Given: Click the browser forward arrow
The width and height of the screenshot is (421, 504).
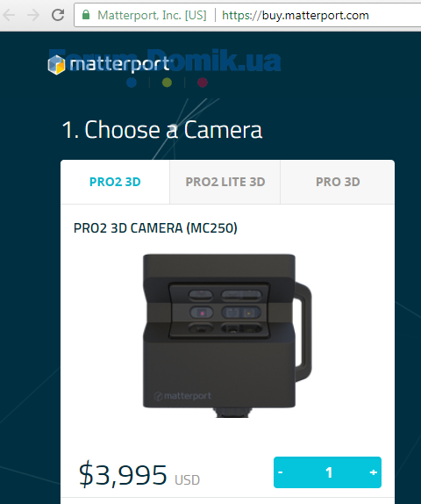Looking at the screenshot, I should 33,15.
